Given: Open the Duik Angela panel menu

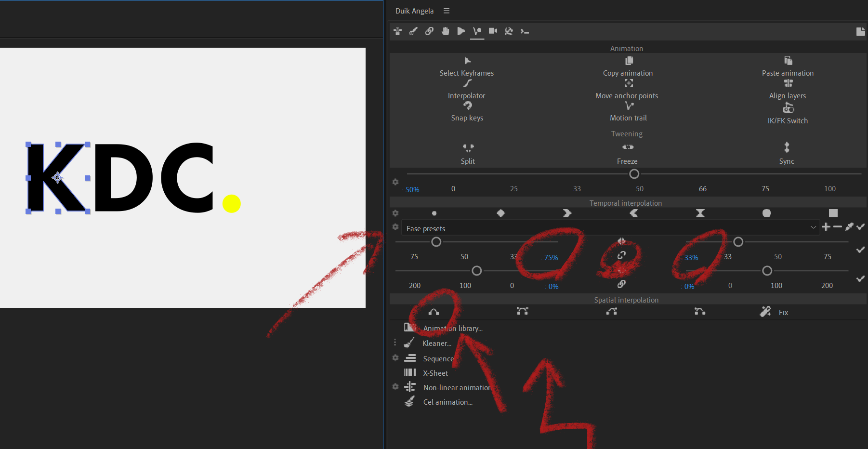Looking at the screenshot, I should tap(447, 11).
